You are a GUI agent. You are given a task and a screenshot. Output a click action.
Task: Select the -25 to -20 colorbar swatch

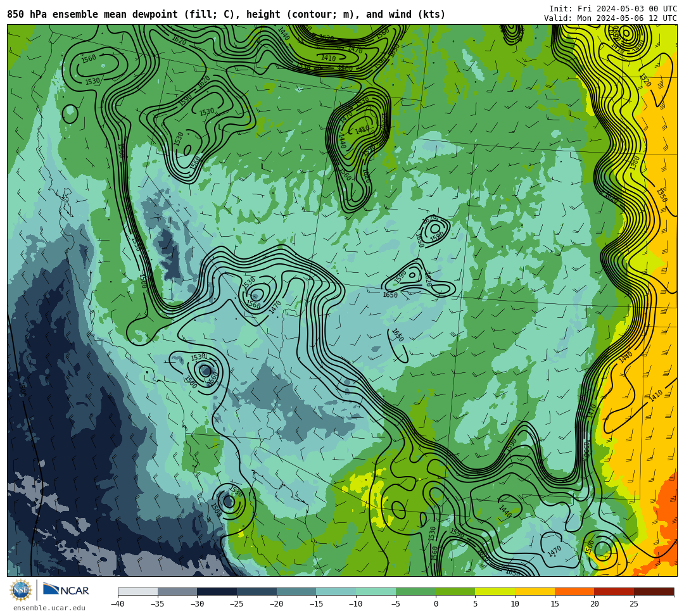coord(257,591)
